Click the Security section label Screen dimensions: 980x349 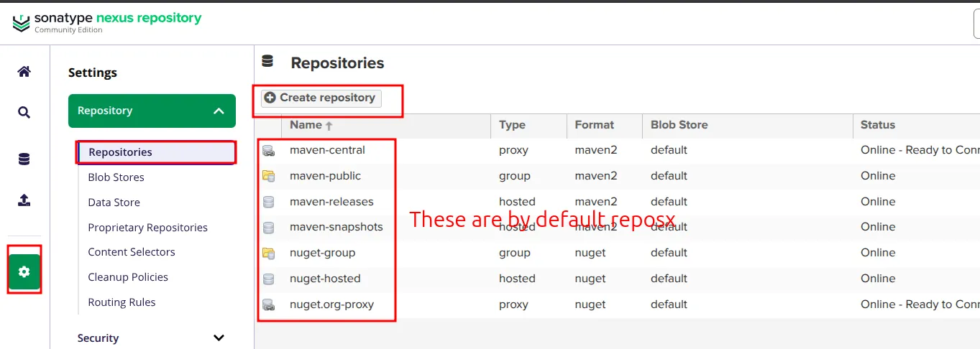(98, 338)
